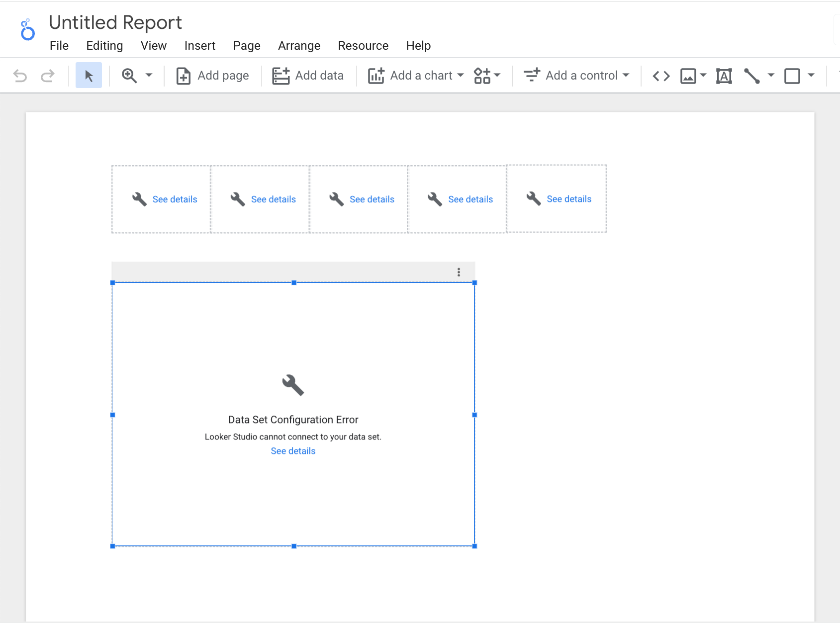The width and height of the screenshot is (840, 625).
Task: Click See details in the second scorecard
Action: click(273, 199)
